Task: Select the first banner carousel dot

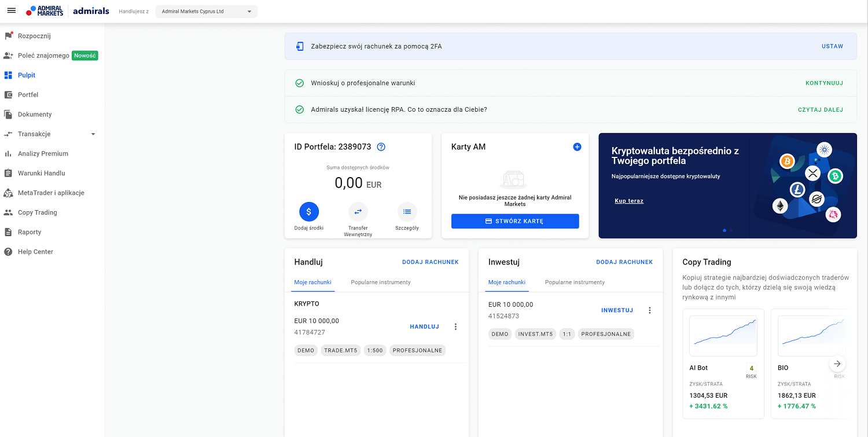Action: coord(724,230)
